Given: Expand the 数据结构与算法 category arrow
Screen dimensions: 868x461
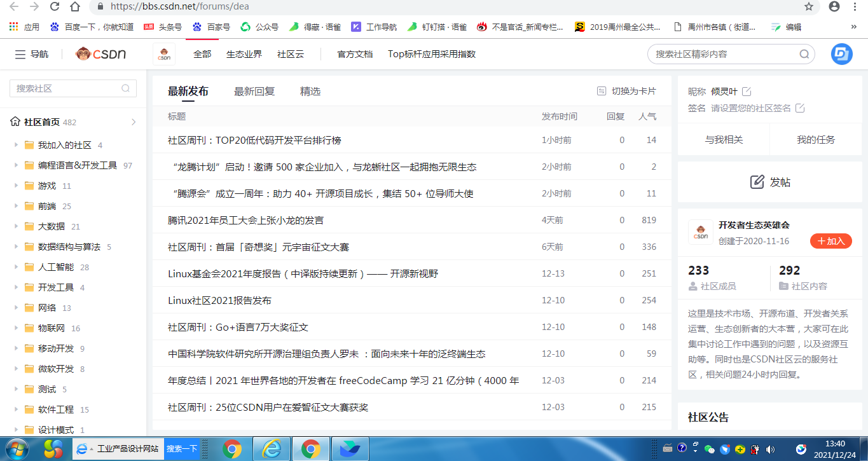Looking at the screenshot, I should tap(16, 247).
